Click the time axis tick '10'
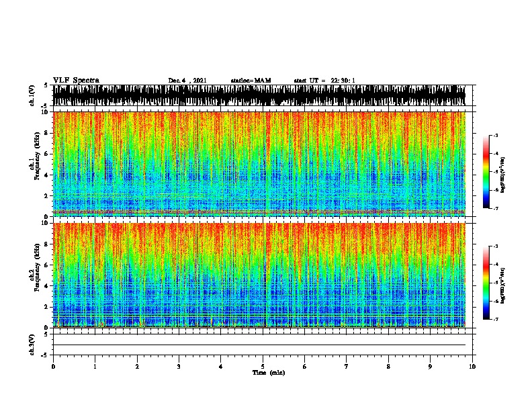 click(x=472, y=367)
